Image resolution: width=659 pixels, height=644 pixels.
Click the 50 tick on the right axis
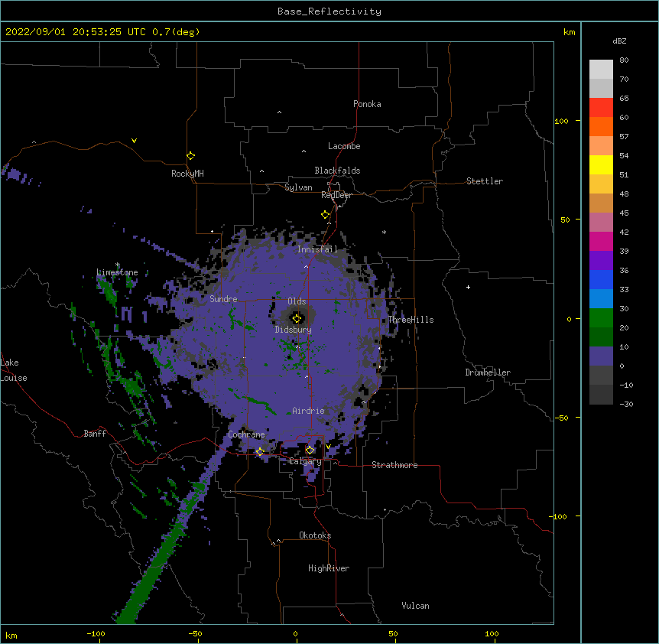[x=565, y=220]
